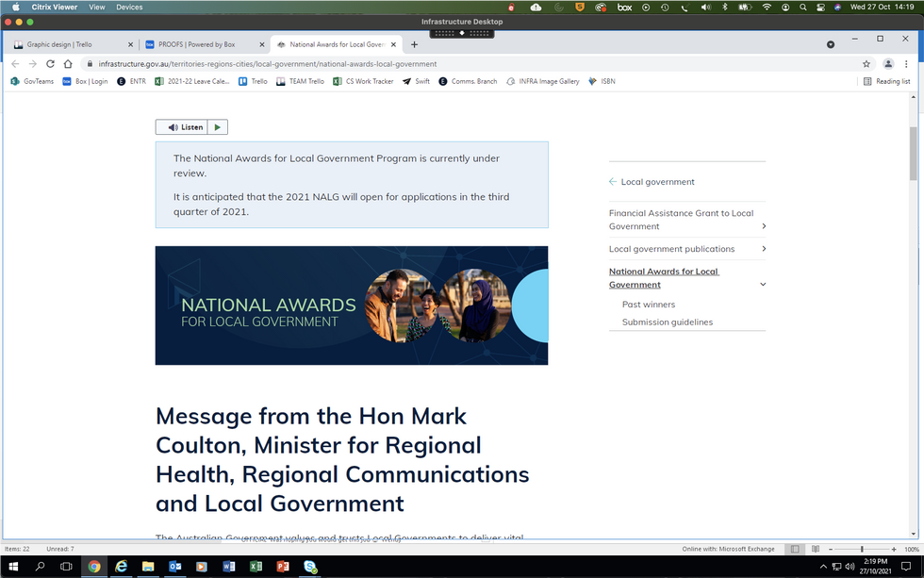Open the ISBN bookmark

(602, 81)
